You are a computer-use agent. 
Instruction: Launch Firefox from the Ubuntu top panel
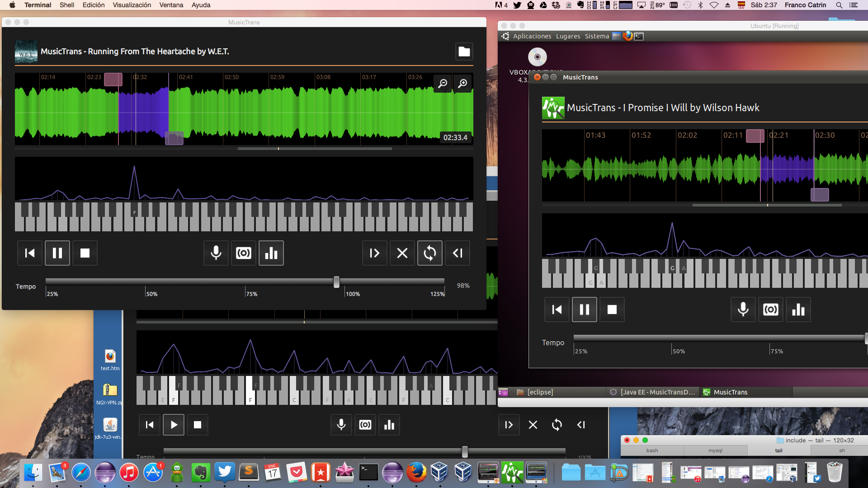click(x=628, y=36)
